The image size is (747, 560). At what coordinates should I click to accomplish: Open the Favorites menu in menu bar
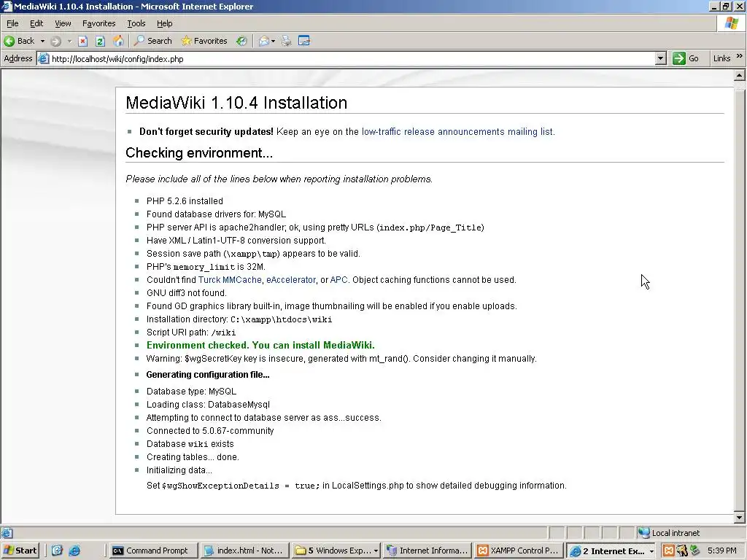tap(98, 23)
